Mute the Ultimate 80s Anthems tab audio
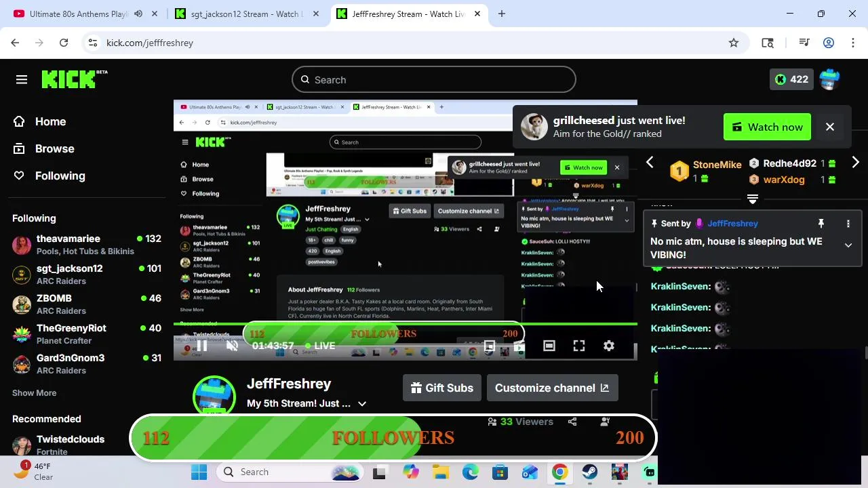The width and height of the screenshot is (868, 488). 138,14
